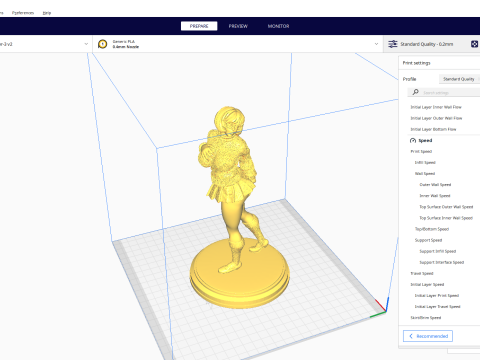Image resolution: width=480 pixels, height=360 pixels.
Task: Expand the printer selection dropdown
Action: pos(86,44)
